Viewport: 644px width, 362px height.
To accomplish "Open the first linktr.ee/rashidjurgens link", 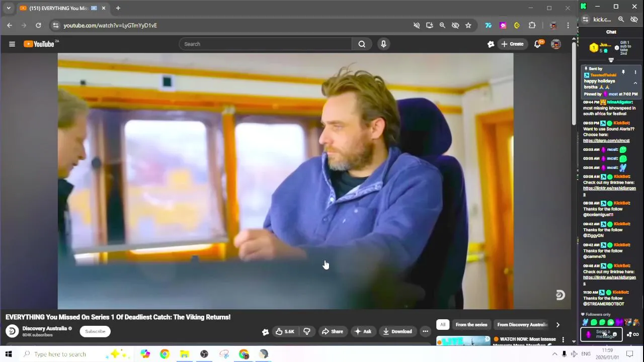I will pos(609,191).
